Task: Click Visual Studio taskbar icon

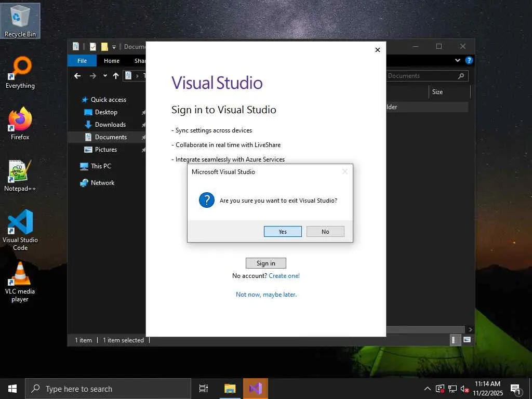Action: pyautogui.click(x=256, y=389)
